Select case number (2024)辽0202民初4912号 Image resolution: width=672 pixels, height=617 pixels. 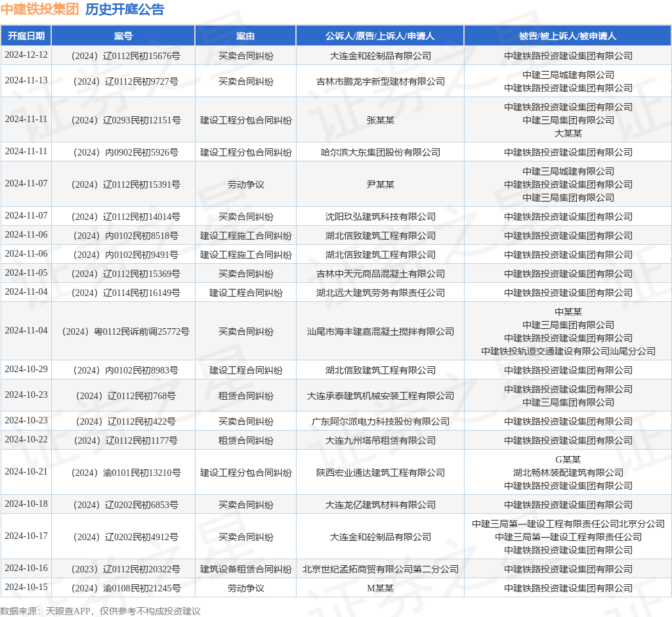click(x=125, y=537)
